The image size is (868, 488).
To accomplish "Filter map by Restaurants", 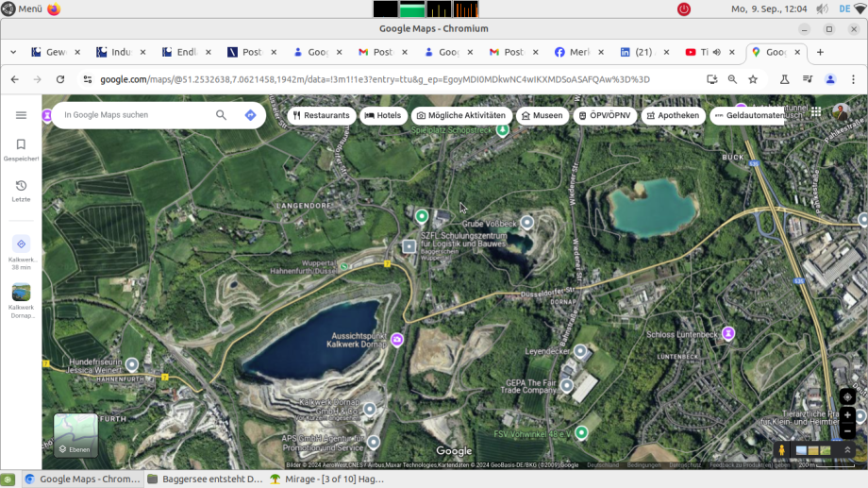I will click(321, 115).
